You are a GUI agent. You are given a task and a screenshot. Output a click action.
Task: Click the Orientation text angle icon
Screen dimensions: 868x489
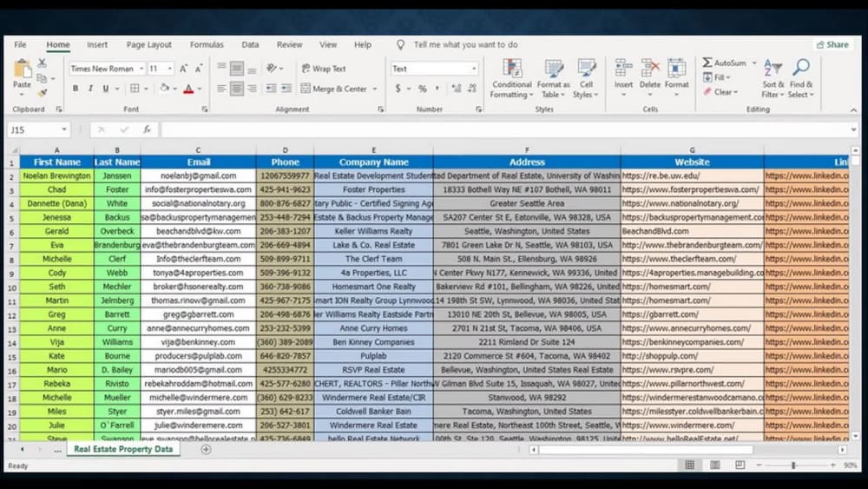click(271, 68)
